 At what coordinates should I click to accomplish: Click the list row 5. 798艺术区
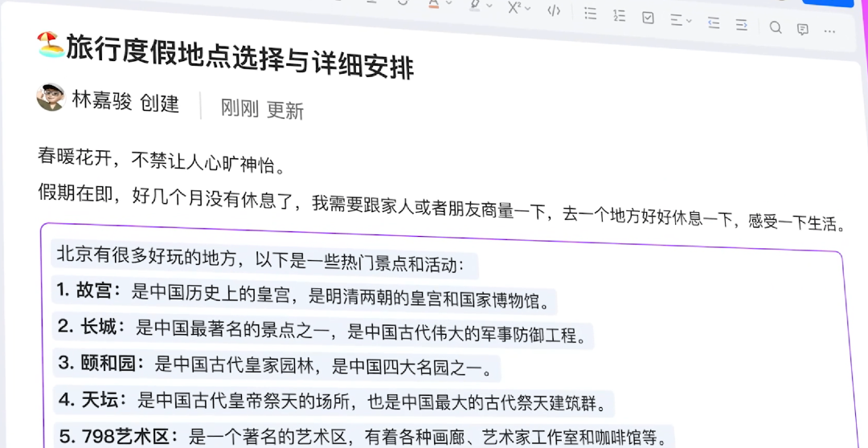click(364, 436)
